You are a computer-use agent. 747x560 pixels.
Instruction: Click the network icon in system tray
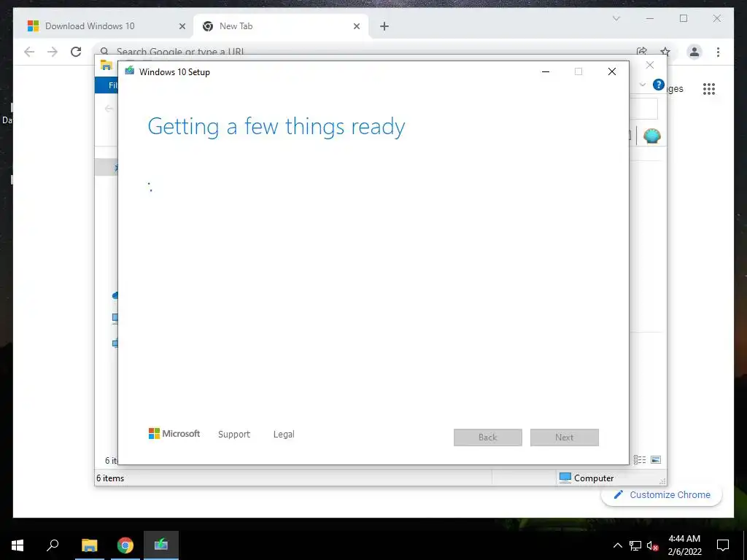point(635,545)
